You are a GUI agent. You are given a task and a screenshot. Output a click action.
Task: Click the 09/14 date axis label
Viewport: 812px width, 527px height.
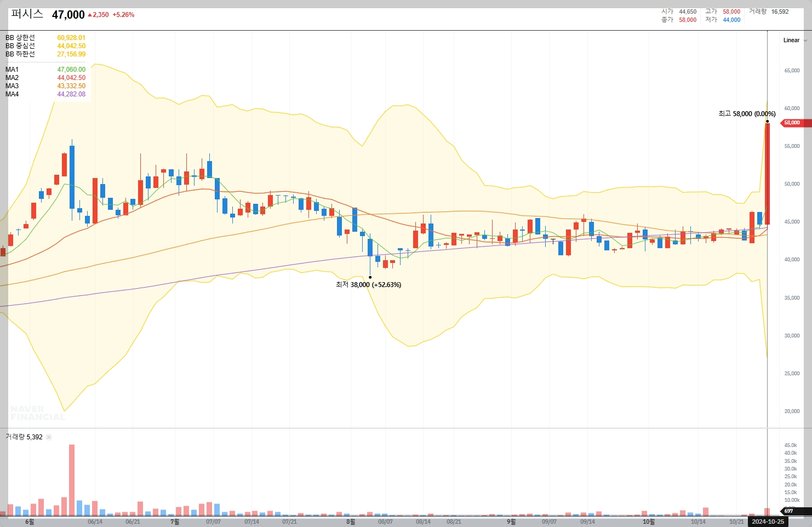587,522
